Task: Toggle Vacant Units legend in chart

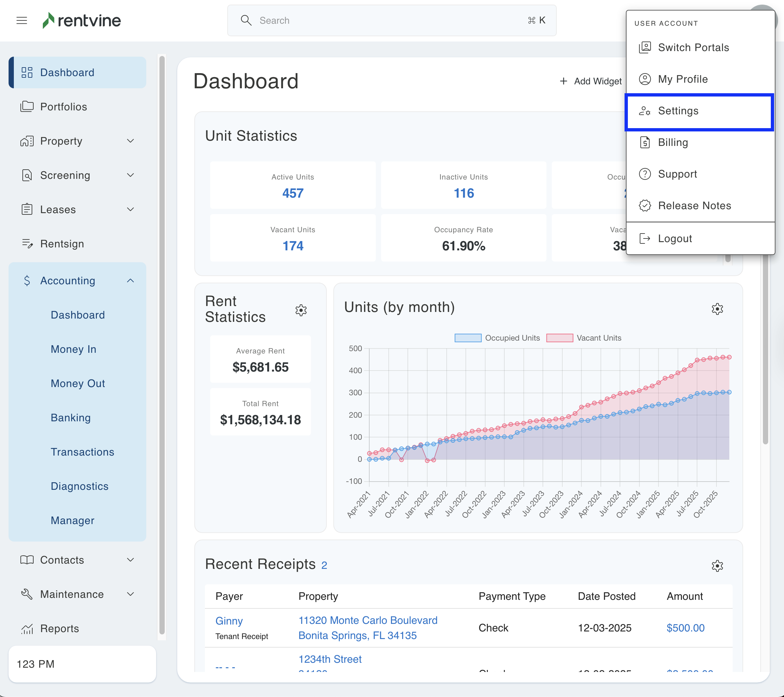Action: (x=584, y=338)
